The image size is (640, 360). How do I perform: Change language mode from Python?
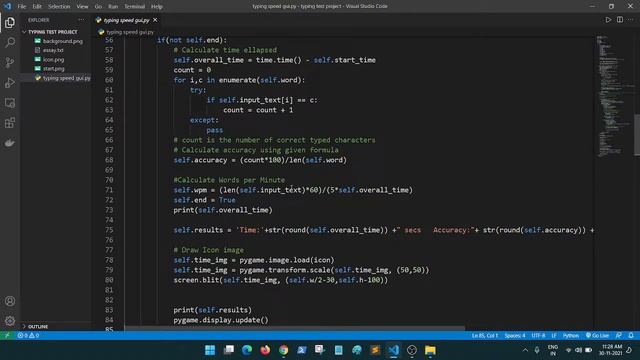tap(571, 336)
